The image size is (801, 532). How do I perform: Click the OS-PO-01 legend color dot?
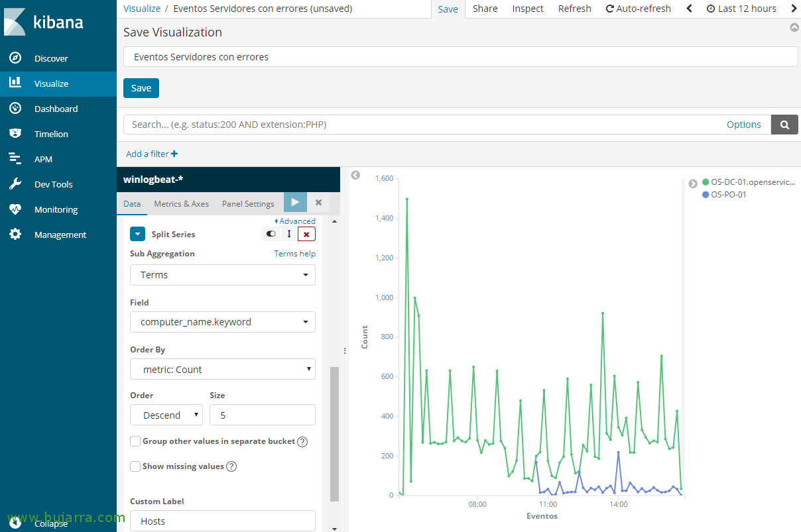click(x=706, y=195)
